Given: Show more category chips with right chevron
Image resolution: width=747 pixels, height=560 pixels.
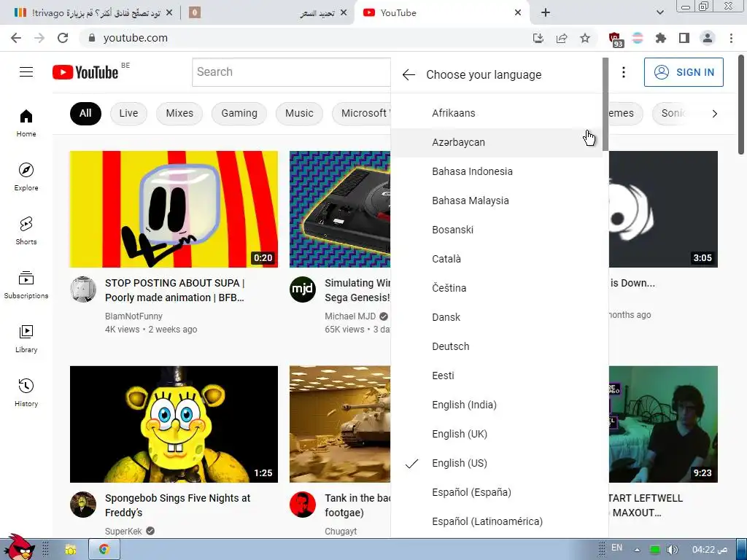Looking at the screenshot, I should pyautogui.click(x=715, y=114).
